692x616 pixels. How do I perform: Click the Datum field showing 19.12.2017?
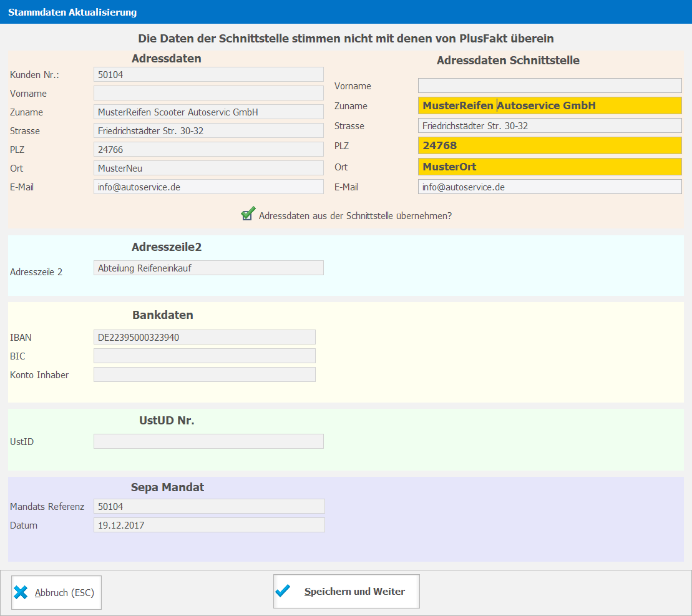(209, 525)
